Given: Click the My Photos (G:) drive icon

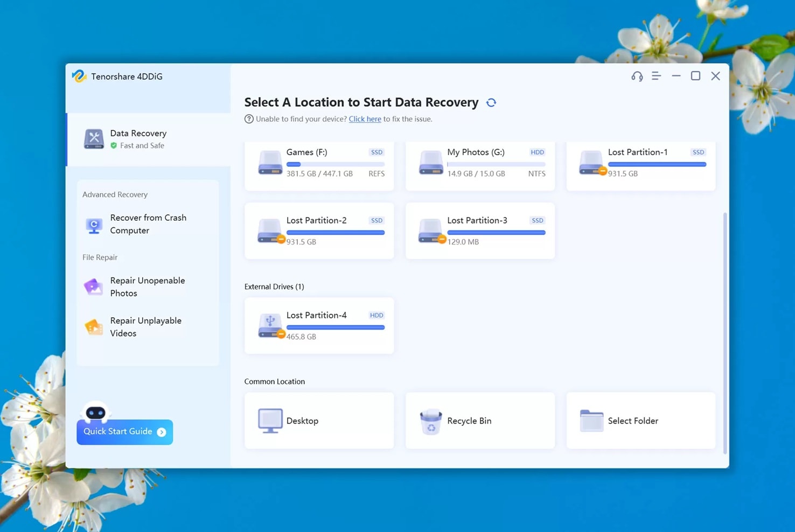Looking at the screenshot, I should pyautogui.click(x=431, y=163).
